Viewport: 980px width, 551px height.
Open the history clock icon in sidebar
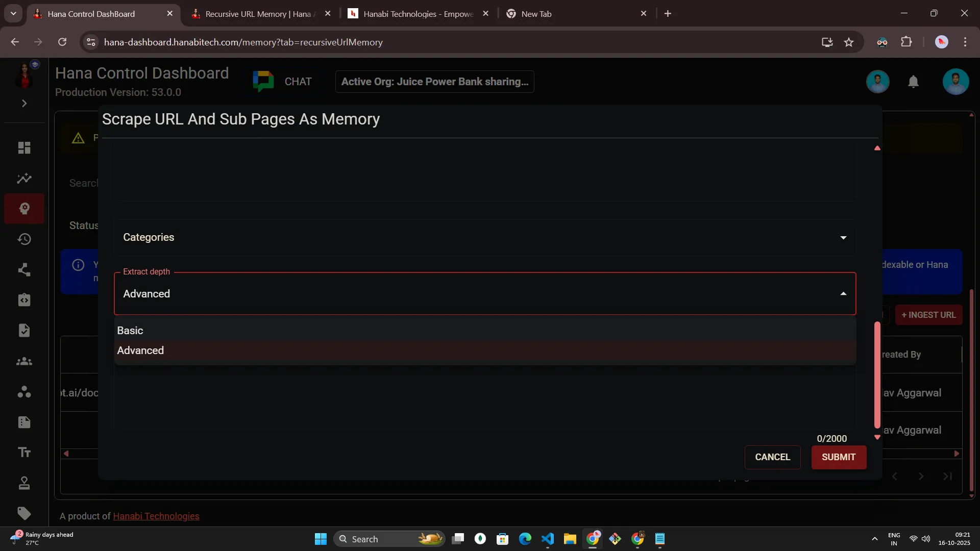24,239
